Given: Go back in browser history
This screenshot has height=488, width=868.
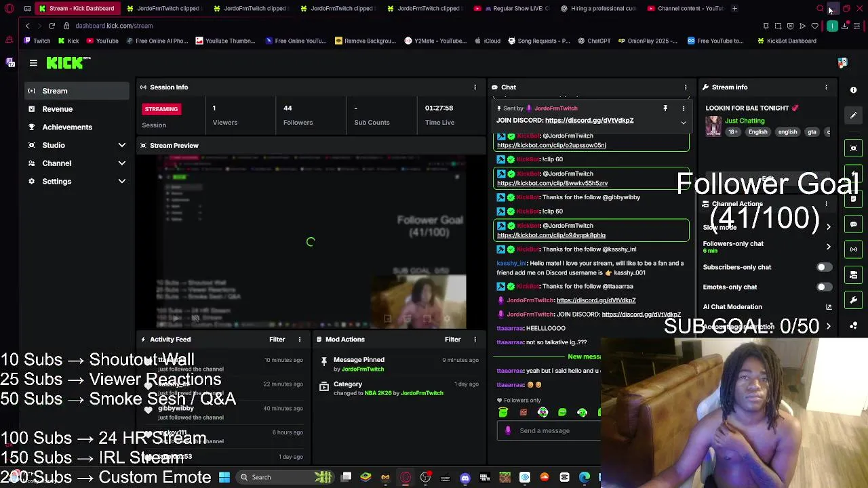Looking at the screenshot, I should [x=27, y=26].
